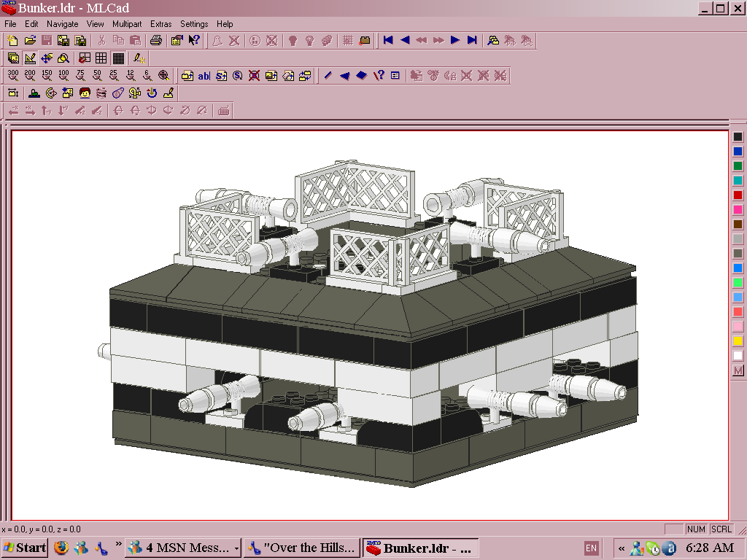This screenshot has width=747, height=560.
Task: Open the Help menu
Action: [x=225, y=24]
